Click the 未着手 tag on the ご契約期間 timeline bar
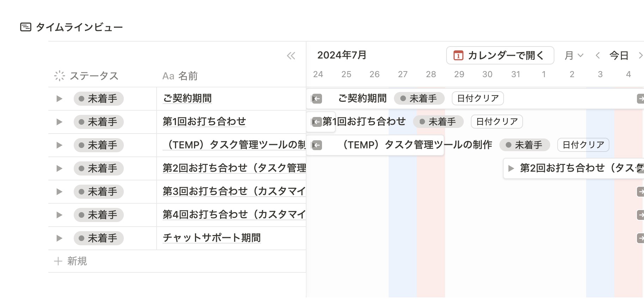The image size is (644, 308). point(419,98)
